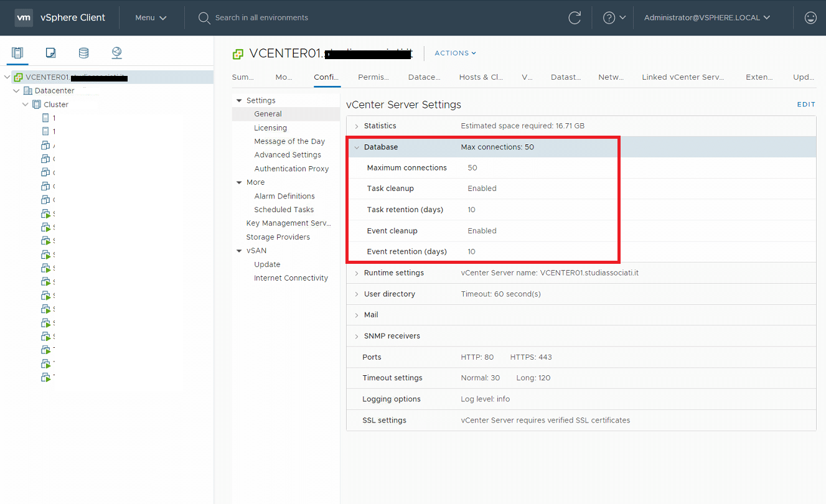Image resolution: width=826 pixels, height=504 pixels.
Task: Select the SSL settings row
Action: tap(581, 421)
